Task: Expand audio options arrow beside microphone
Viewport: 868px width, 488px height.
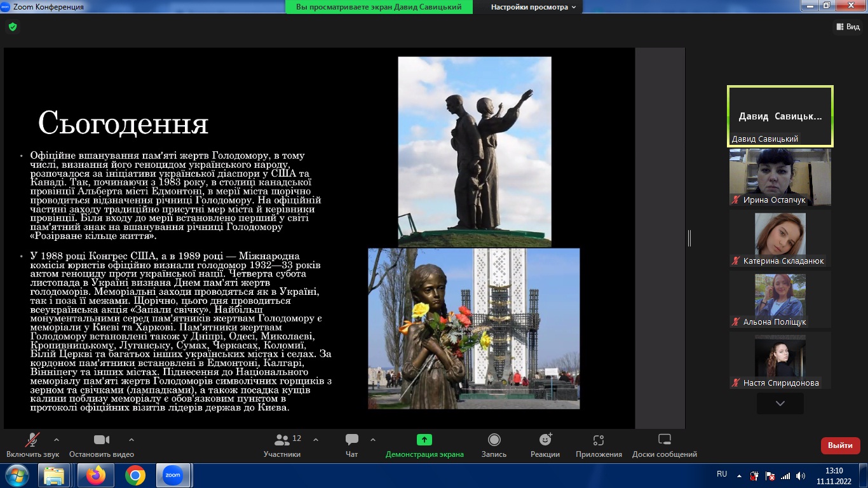Action: [57, 440]
